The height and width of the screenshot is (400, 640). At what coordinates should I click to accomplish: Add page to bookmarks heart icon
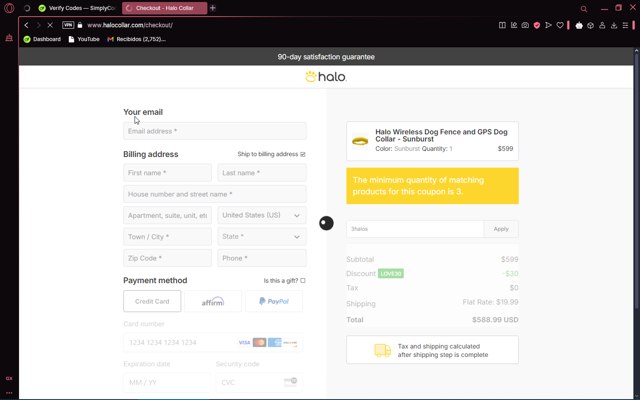tap(560, 25)
